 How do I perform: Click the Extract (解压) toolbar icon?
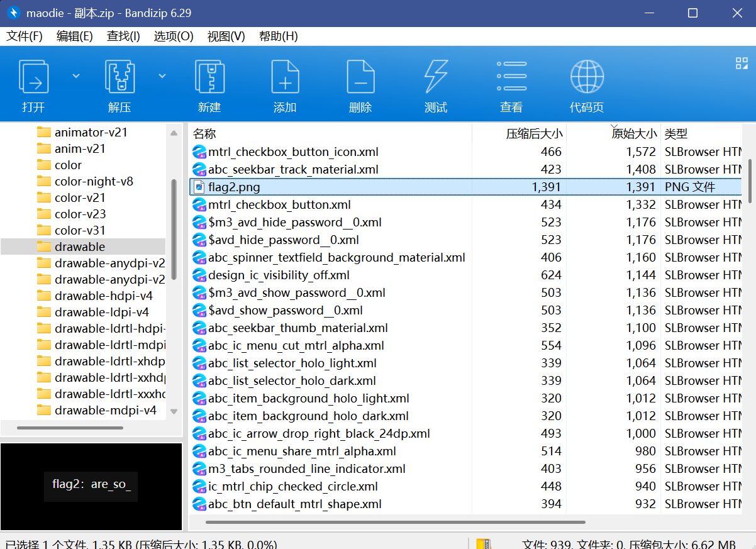120,77
